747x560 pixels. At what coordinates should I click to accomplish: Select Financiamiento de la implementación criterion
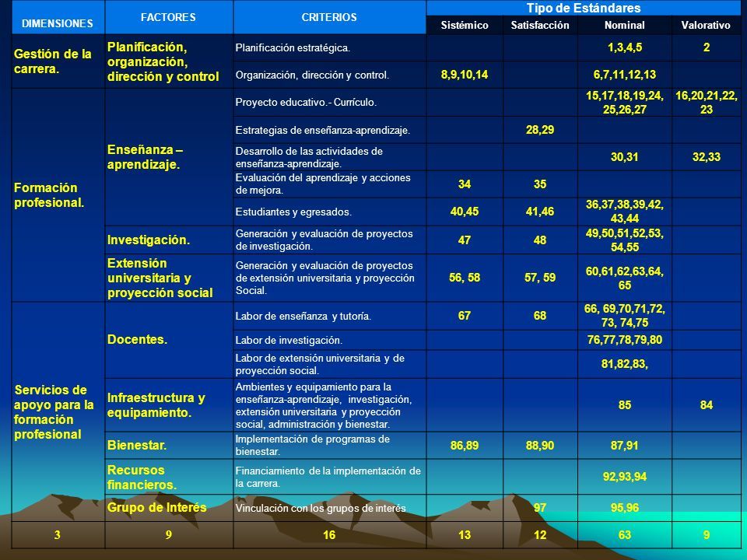click(328, 477)
